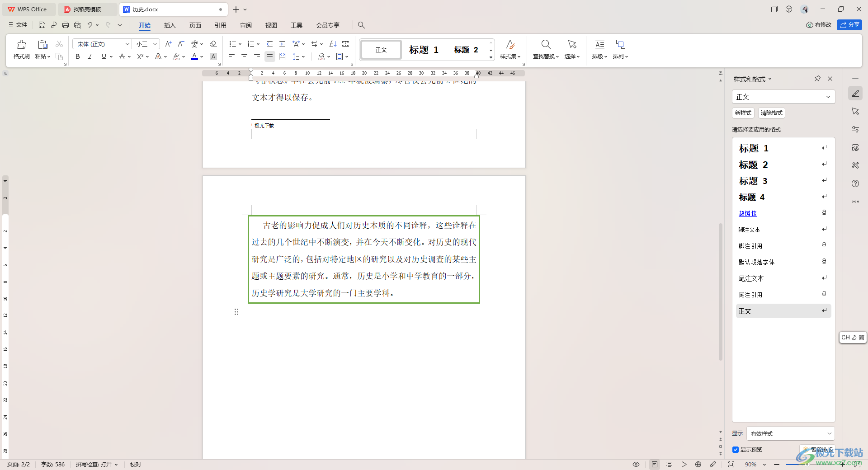868x470 pixels.
Task: Switch to the 找稻壳模板 tab
Action: pos(87,9)
